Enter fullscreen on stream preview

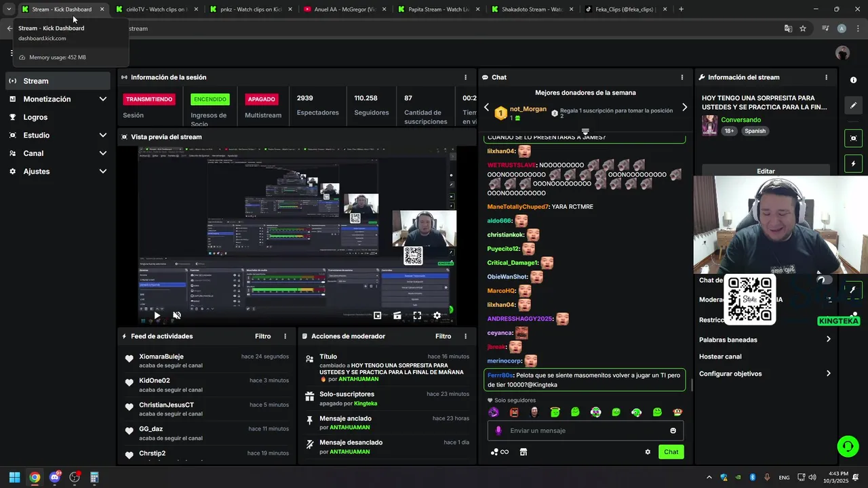417,315
